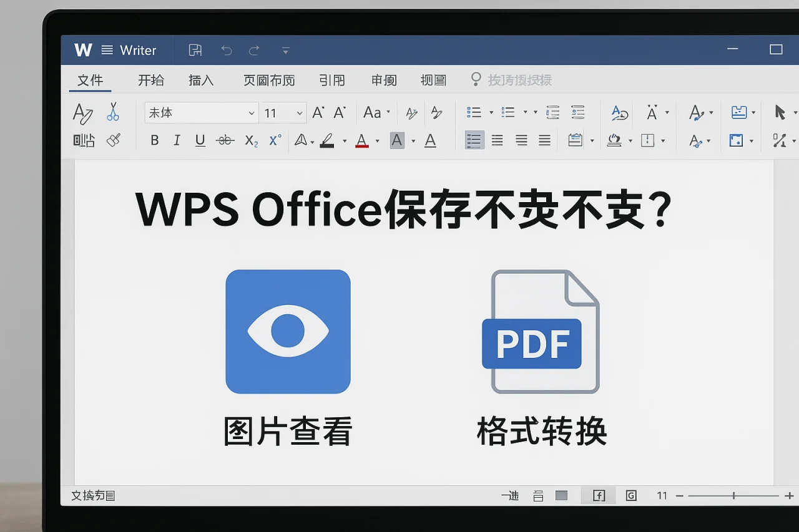Click the 文件 menu

pyautogui.click(x=91, y=80)
